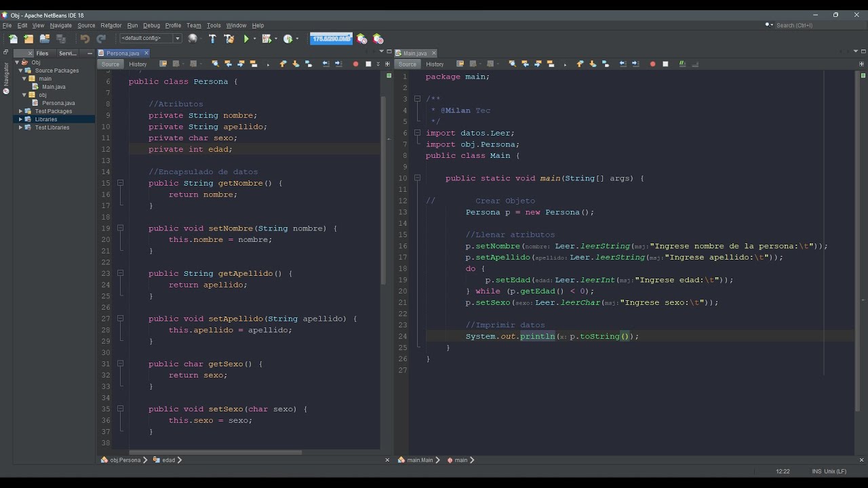Open Main.java in project tree
This screenshot has height=488, width=868.
(x=54, y=87)
